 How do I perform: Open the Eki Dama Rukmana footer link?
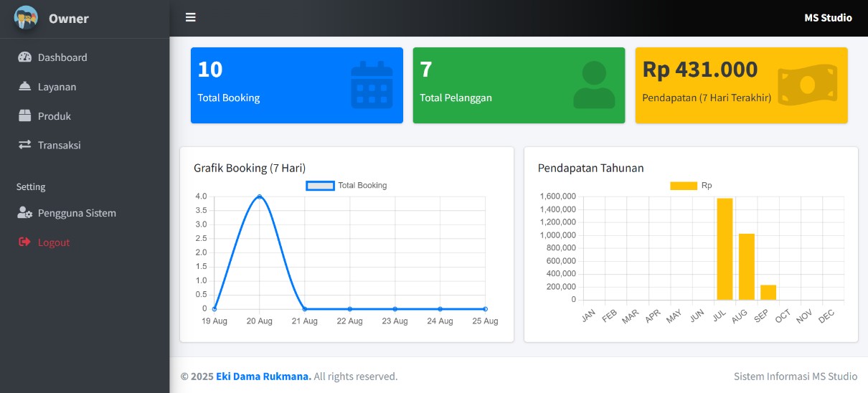(x=263, y=377)
